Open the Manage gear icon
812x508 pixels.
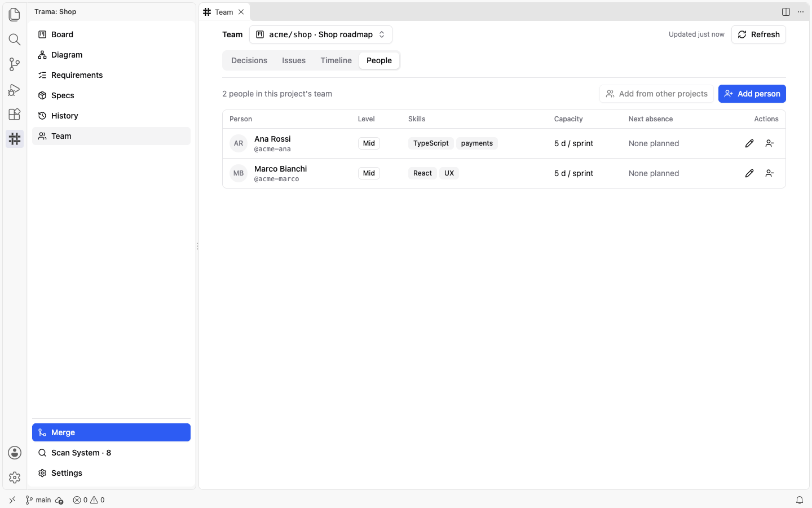(x=15, y=478)
